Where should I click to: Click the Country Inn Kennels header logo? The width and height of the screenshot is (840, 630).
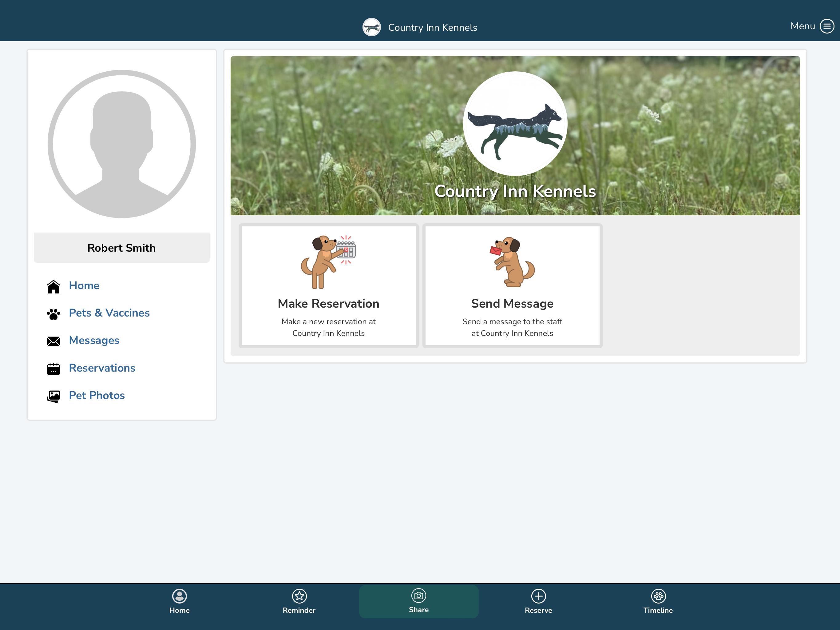(371, 27)
